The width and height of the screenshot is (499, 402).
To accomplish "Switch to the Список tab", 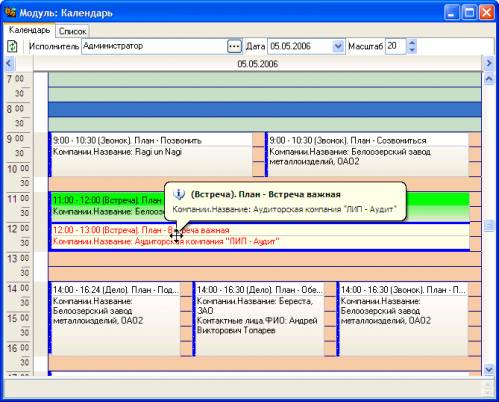I will click(x=72, y=31).
